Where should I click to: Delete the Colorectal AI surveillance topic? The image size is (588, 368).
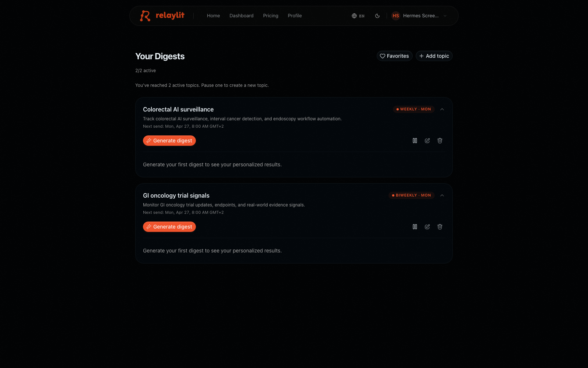coord(440,141)
